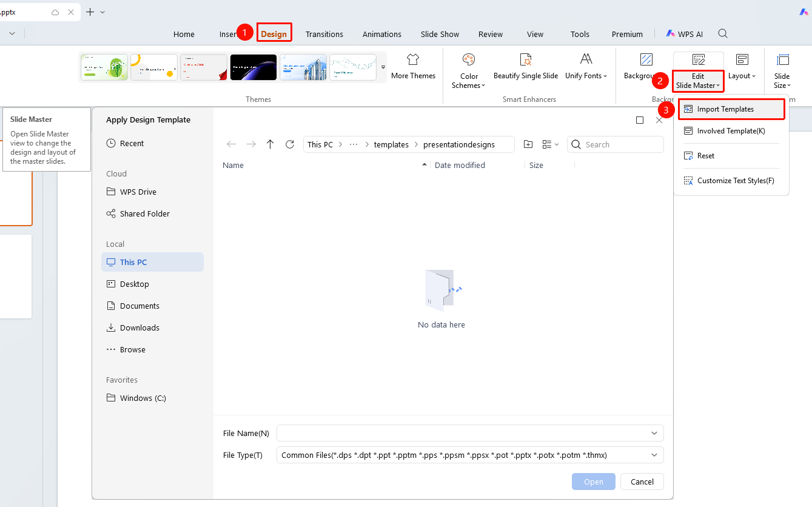Open Shared Folder location
Viewport: 812px width, 507px height.
138,214
